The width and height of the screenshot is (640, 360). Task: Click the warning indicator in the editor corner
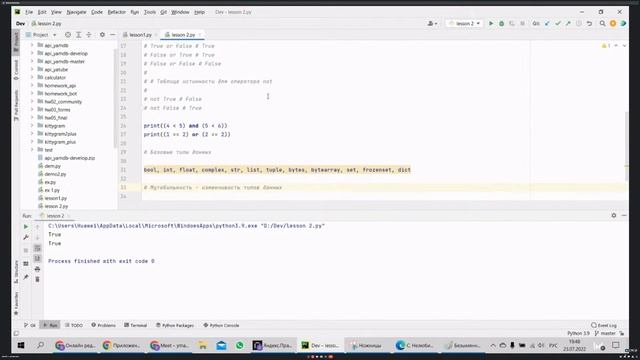[x=606, y=46]
